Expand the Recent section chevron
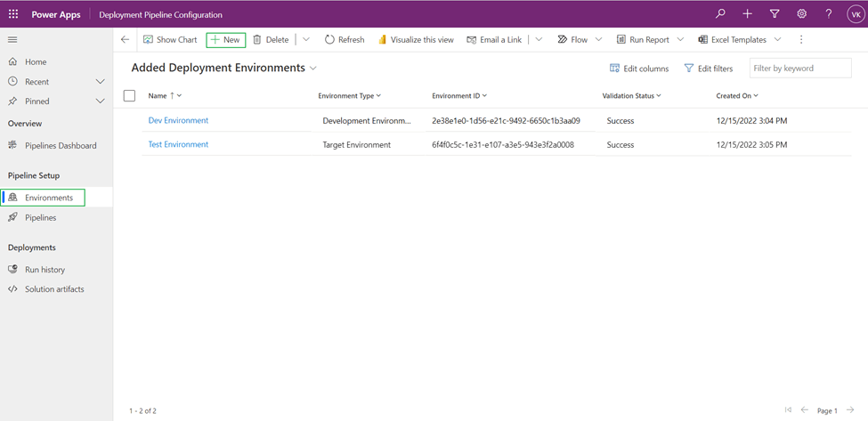Viewport: 868px width, 421px height. click(x=100, y=82)
